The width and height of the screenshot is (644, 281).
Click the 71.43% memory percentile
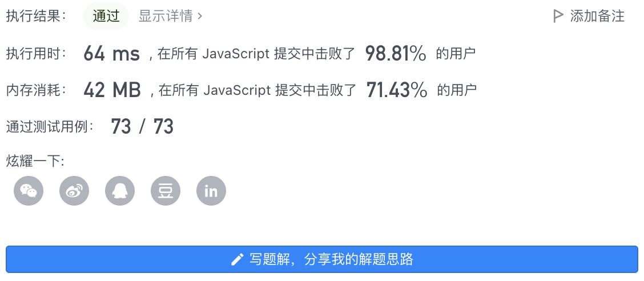click(x=396, y=90)
